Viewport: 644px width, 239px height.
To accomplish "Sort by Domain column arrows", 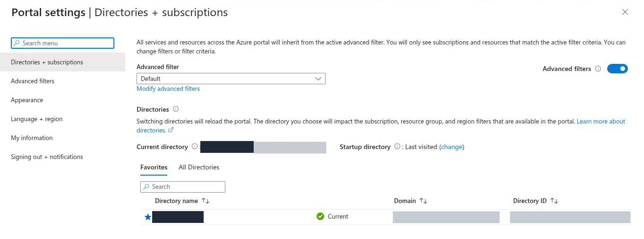I will (423, 201).
